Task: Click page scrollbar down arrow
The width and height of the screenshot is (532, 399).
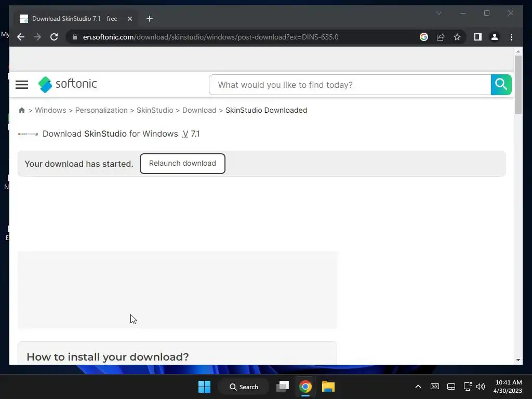Action: (x=518, y=360)
